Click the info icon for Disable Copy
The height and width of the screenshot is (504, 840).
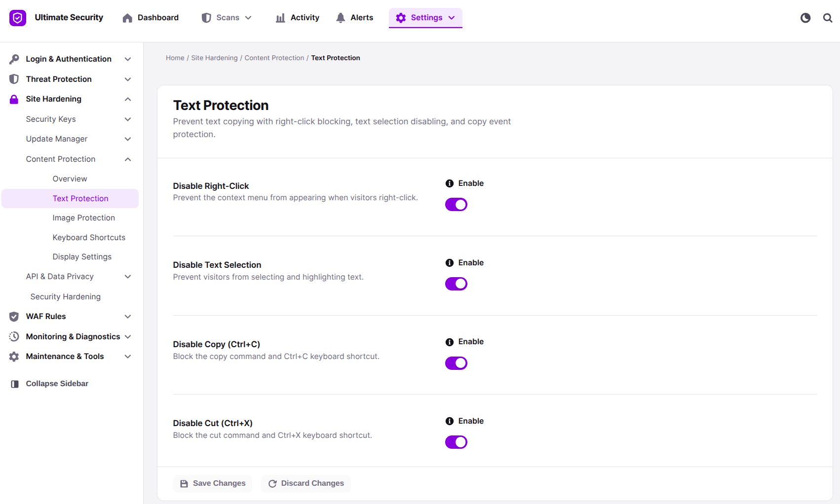coord(450,342)
